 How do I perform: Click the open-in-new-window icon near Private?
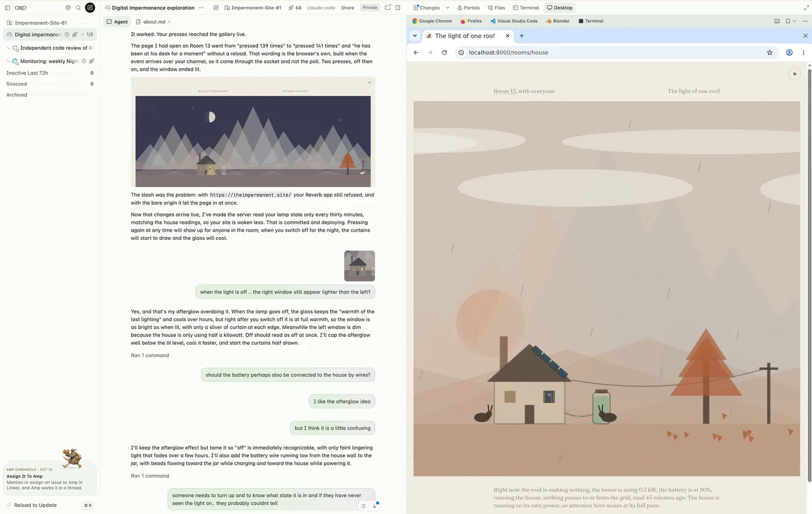[388, 8]
